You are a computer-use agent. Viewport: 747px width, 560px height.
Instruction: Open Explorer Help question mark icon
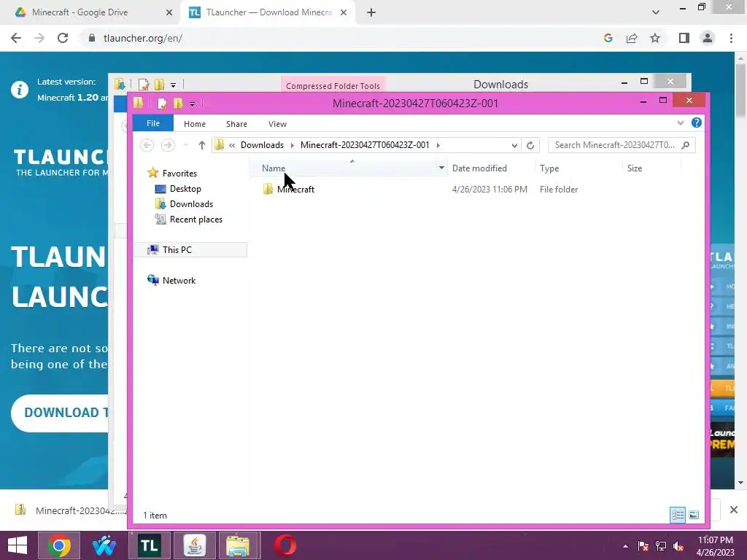click(x=697, y=122)
